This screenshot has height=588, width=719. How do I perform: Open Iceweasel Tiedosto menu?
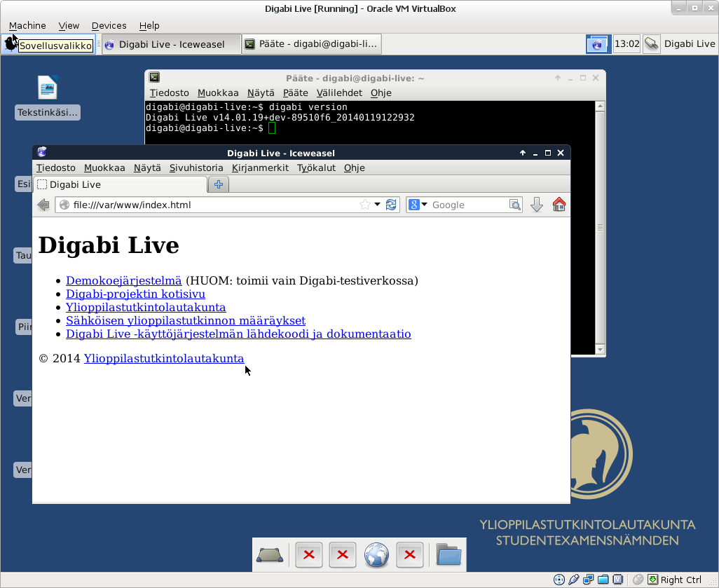tap(56, 168)
